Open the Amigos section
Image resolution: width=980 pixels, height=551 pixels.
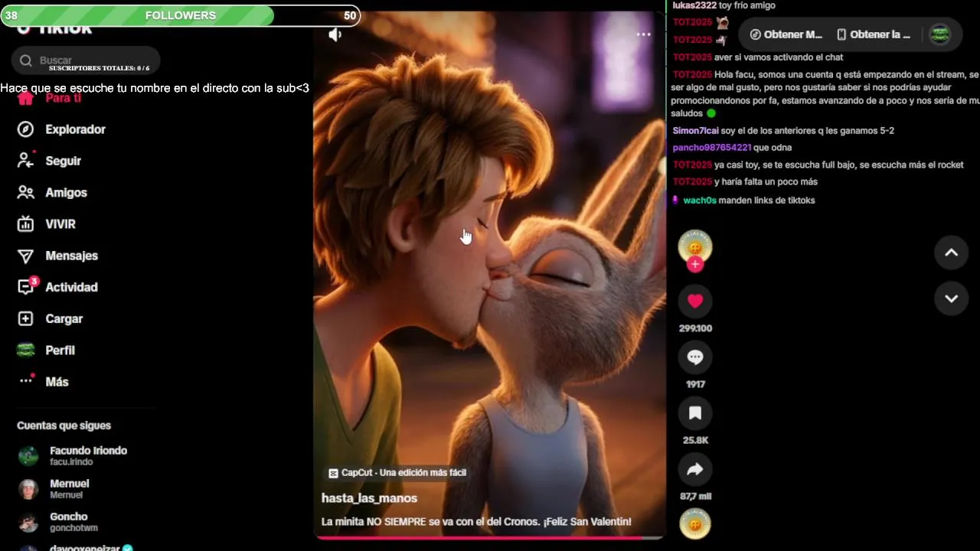tap(66, 193)
